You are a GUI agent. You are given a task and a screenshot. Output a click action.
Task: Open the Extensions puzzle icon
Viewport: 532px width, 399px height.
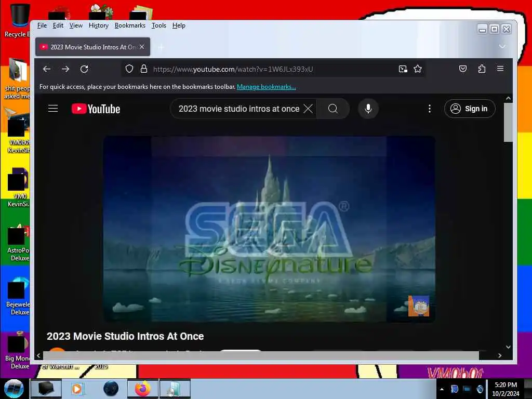coord(482,69)
